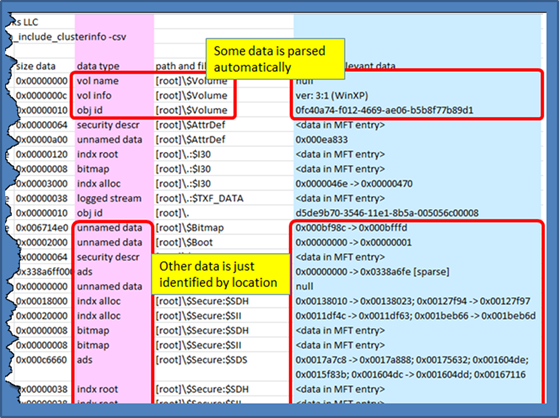Select "unnamed data" cell in the $AttrDef row

pyautogui.click(x=109, y=140)
